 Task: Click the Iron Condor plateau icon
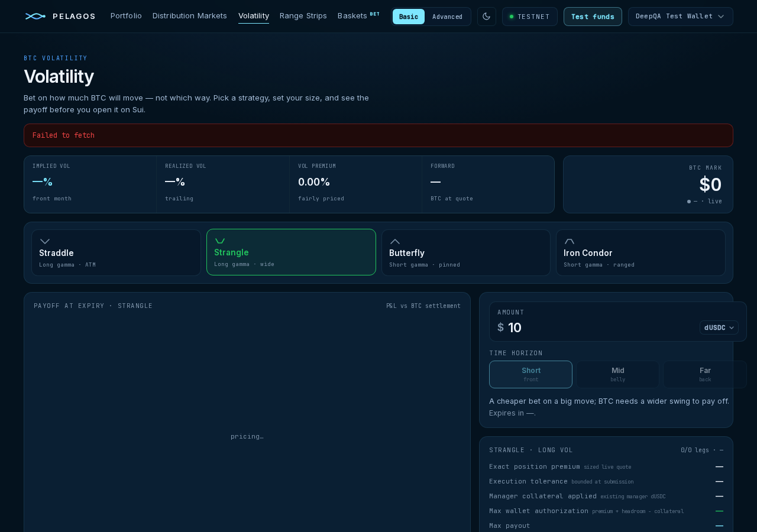[570, 241]
